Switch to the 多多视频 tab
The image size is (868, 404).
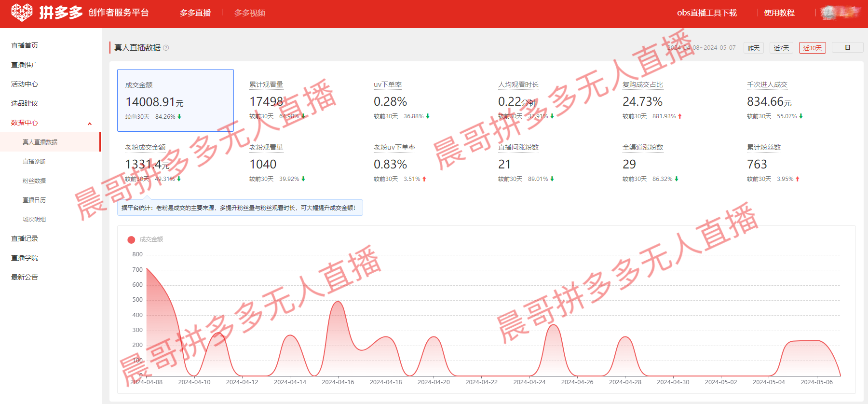(249, 13)
